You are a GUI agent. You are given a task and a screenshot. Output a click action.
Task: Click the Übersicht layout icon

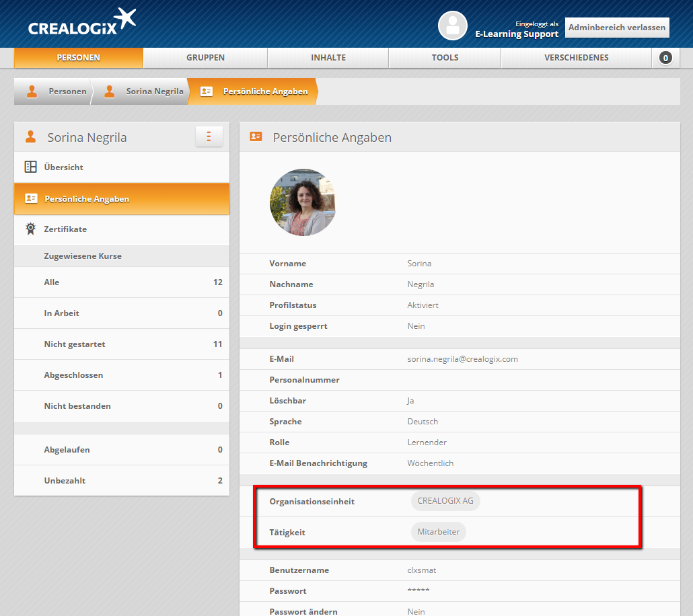pyautogui.click(x=30, y=167)
